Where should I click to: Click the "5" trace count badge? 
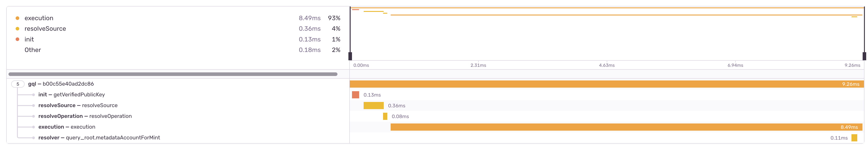[17, 84]
